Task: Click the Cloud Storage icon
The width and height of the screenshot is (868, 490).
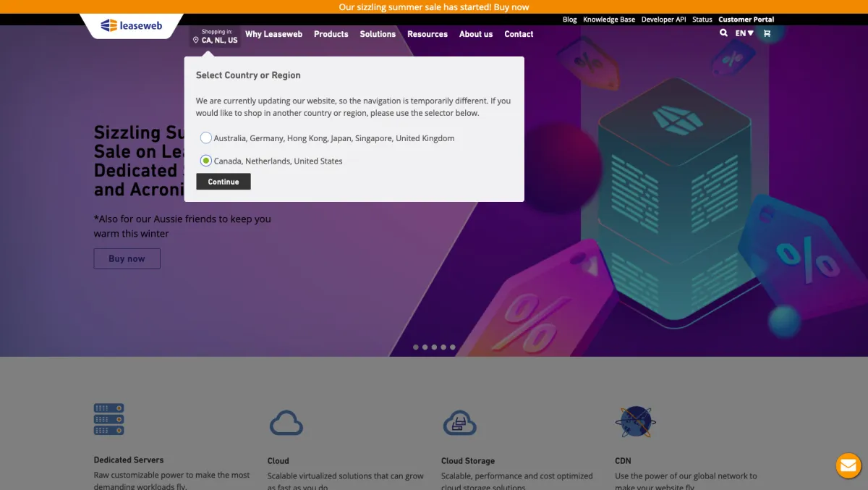Action: click(x=459, y=423)
